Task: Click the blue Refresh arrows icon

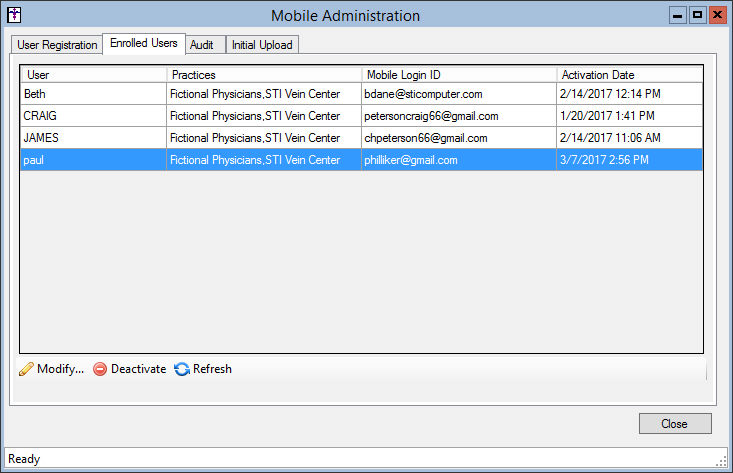Action: click(182, 369)
